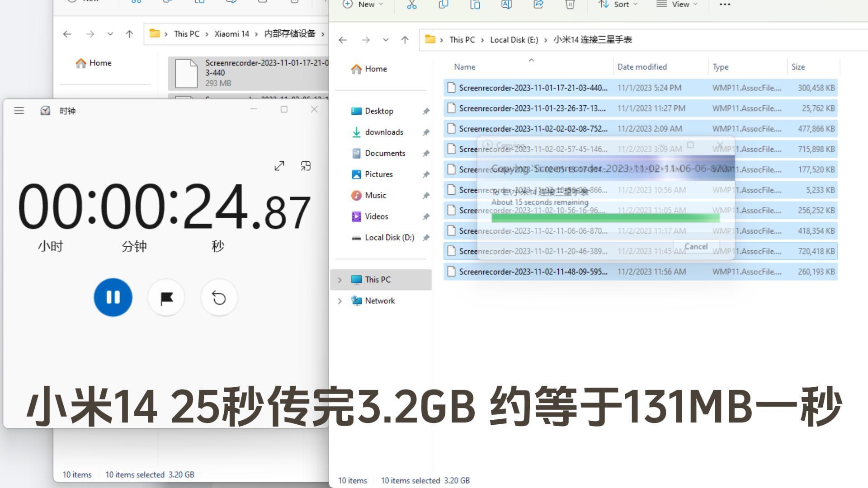This screenshot has height=488, width=868.
Task: Reset the stopwatch timer
Action: (219, 298)
